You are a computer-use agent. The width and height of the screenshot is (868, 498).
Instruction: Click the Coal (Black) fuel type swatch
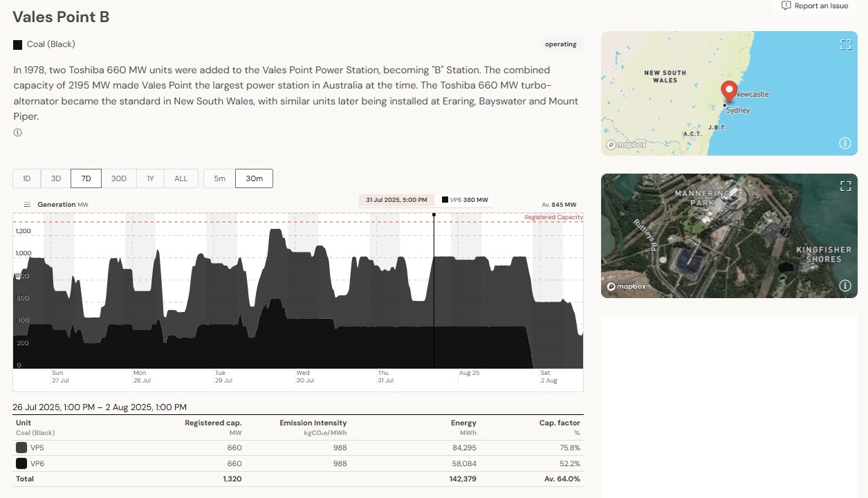click(x=18, y=45)
